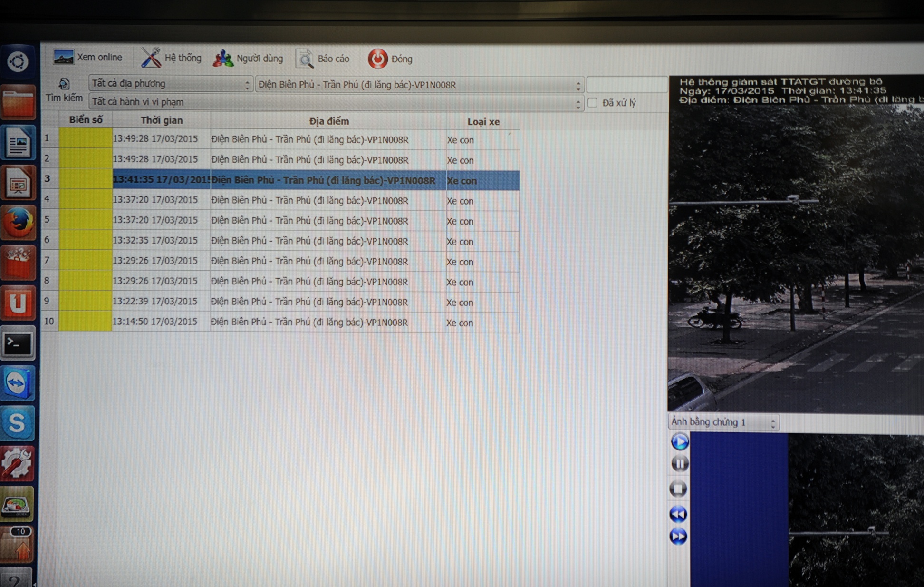The height and width of the screenshot is (587, 924).
Task: Open Skype from the dock
Action: [18, 423]
